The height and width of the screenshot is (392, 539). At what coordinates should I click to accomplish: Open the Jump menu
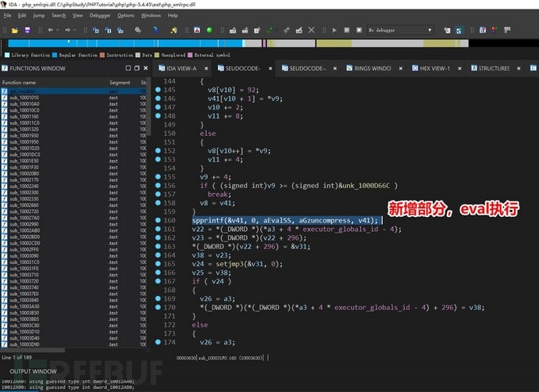[39, 16]
